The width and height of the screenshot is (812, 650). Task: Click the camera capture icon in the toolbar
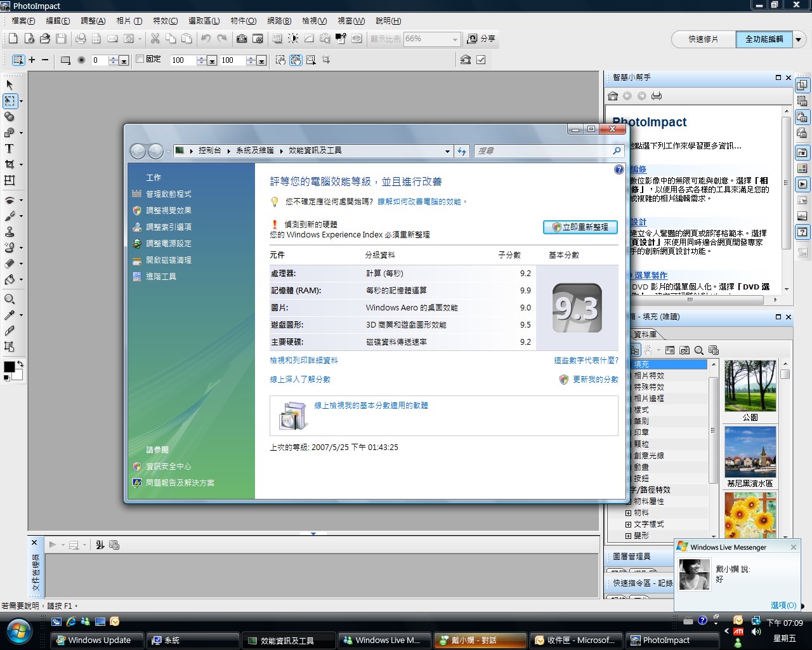coord(242,39)
